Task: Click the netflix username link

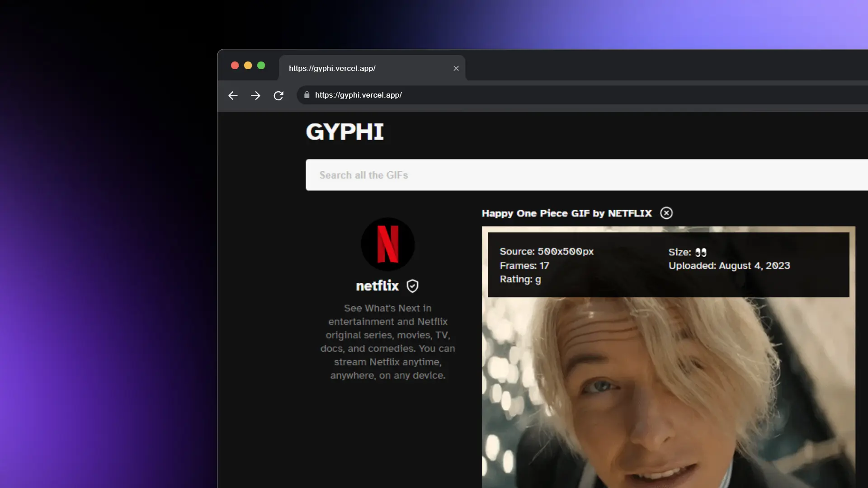Action: pos(378,286)
